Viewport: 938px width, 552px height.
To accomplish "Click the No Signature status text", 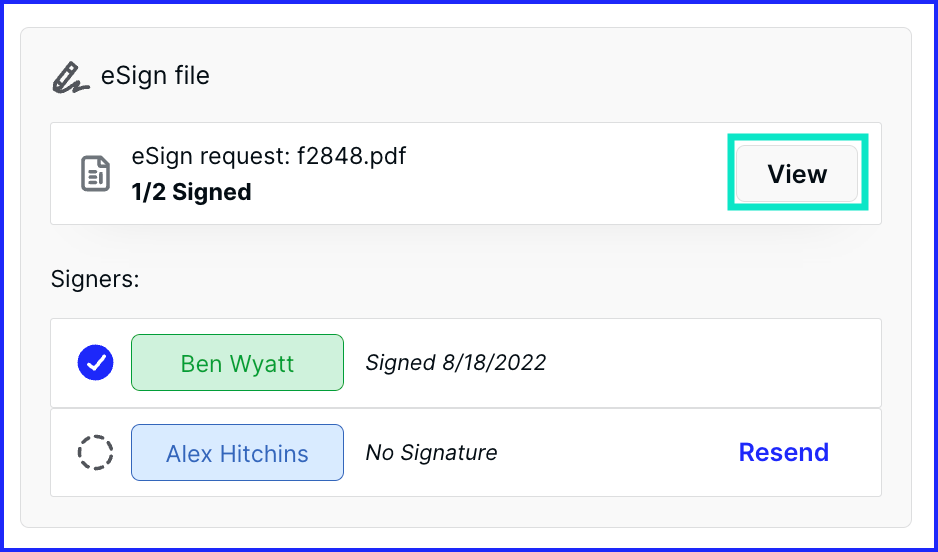I will (x=431, y=452).
